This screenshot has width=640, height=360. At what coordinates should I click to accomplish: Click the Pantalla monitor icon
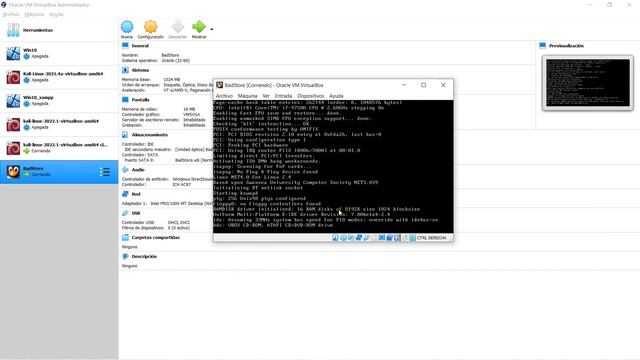tap(125, 99)
